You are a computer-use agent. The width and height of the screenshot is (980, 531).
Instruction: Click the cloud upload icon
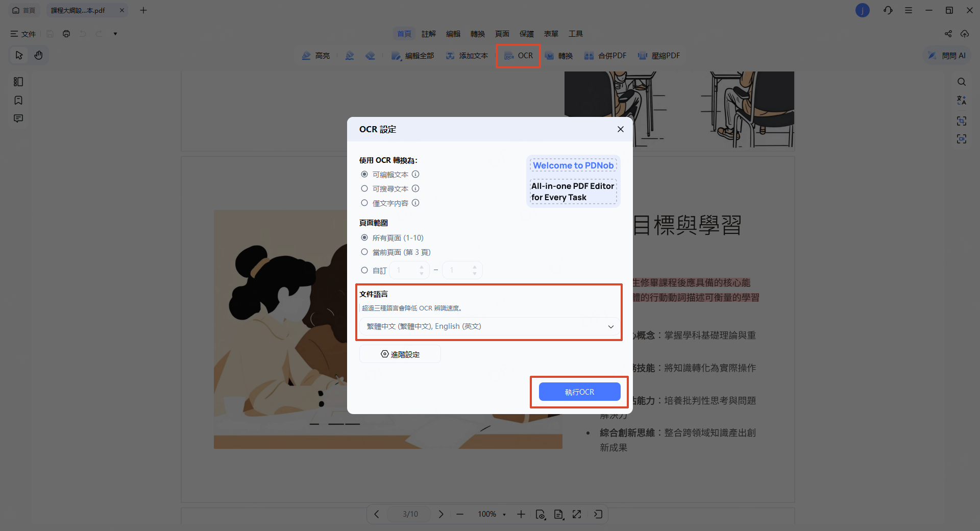(x=965, y=34)
